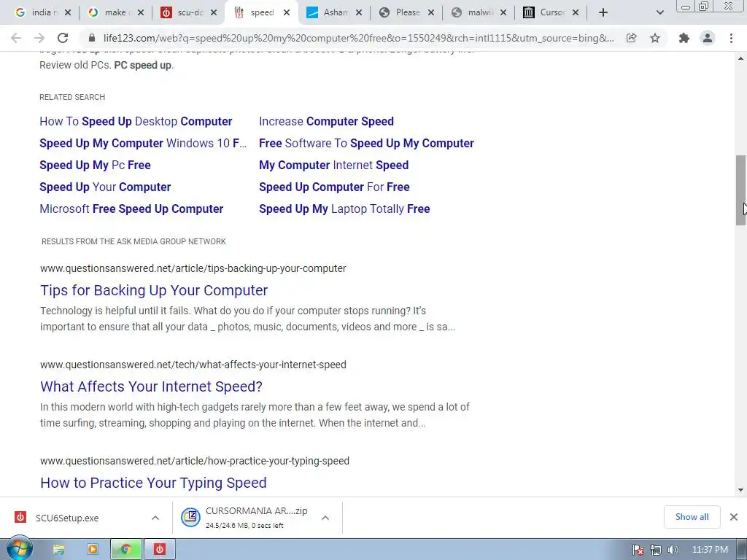The height and width of the screenshot is (560, 747).
Task: Close the 'Asham' tab
Action: (x=359, y=12)
